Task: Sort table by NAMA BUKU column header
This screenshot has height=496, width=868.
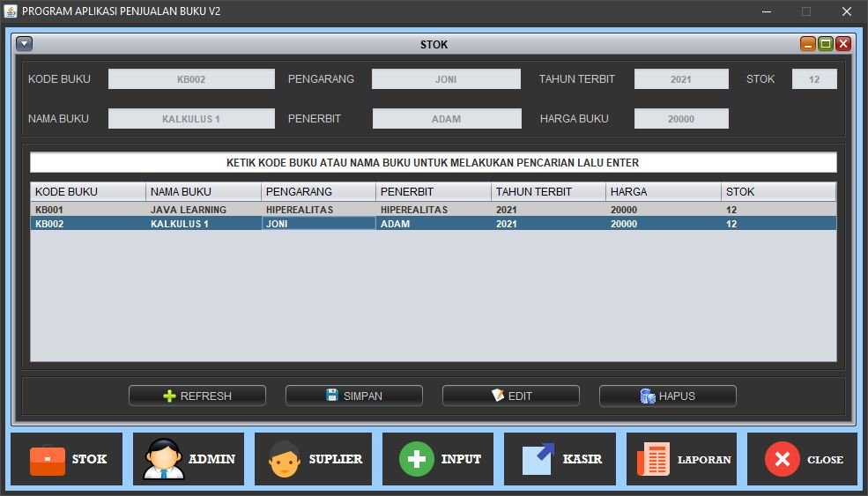Action: tap(203, 191)
